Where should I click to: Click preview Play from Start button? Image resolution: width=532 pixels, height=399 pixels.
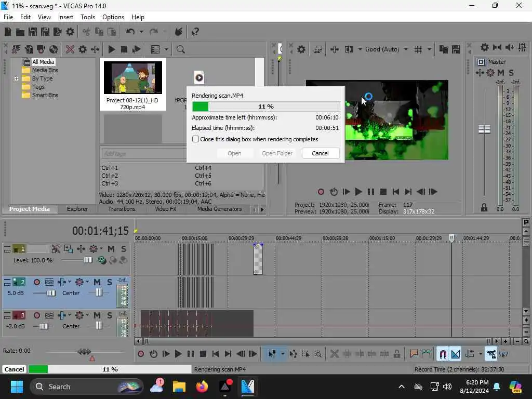tap(345, 192)
